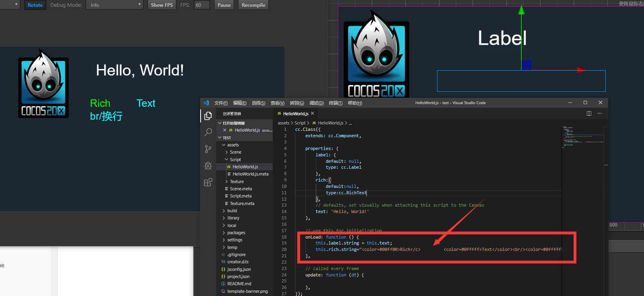Click the Cocos logo in the scene editor
Viewport: 644px width, 296px height.
coord(376,55)
